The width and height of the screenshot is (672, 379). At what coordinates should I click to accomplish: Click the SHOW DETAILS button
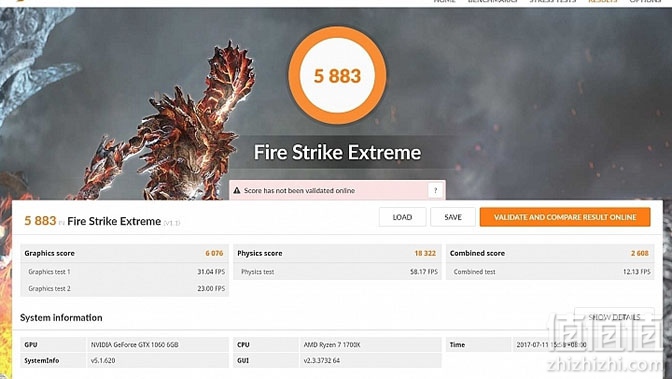pyautogui.click(x=614, y=317)
